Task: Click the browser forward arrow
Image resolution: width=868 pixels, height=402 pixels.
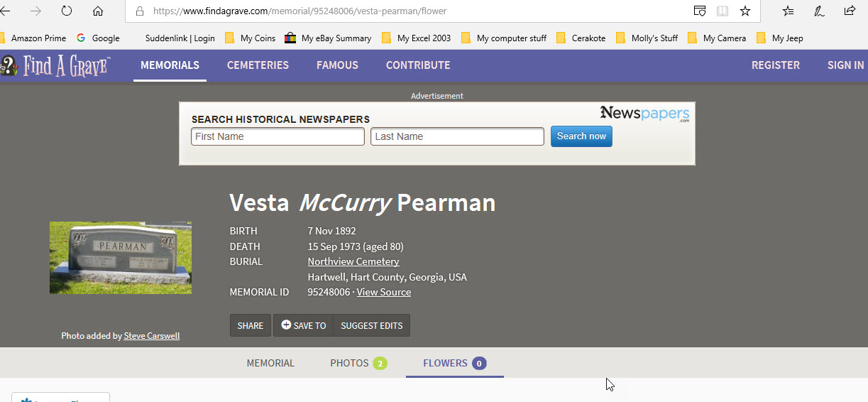Action: tap(35, 11)
